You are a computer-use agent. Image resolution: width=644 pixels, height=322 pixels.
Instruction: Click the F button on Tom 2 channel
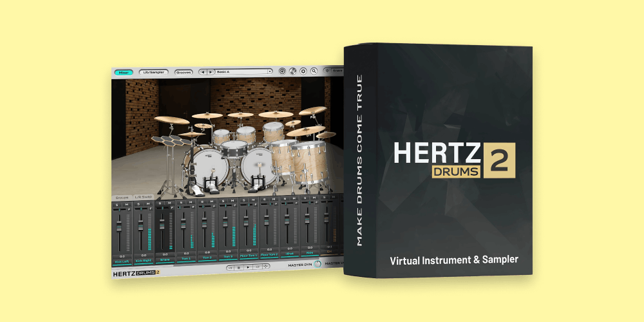[x=214, y=206]
